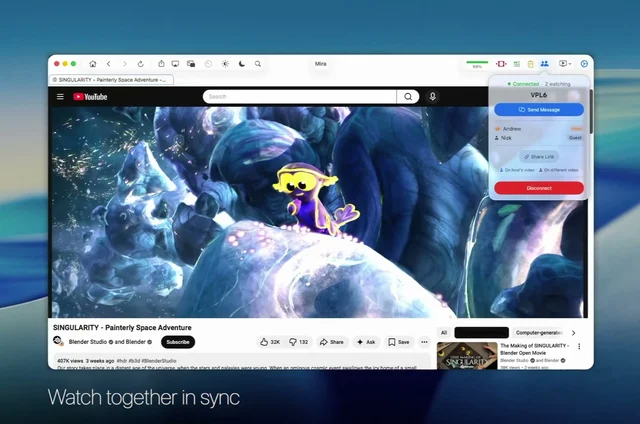Click the YouTube search magnifier button
This screenshot has height=424, width=640.
tap(408, 97)
